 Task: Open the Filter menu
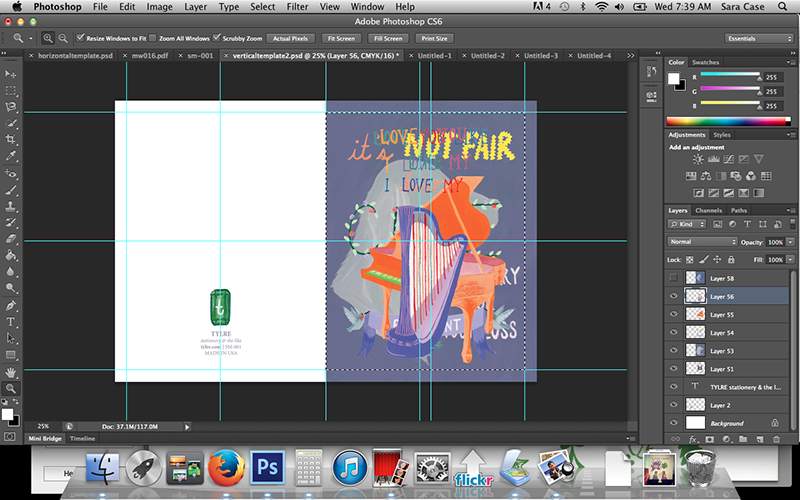coord(299,7)
